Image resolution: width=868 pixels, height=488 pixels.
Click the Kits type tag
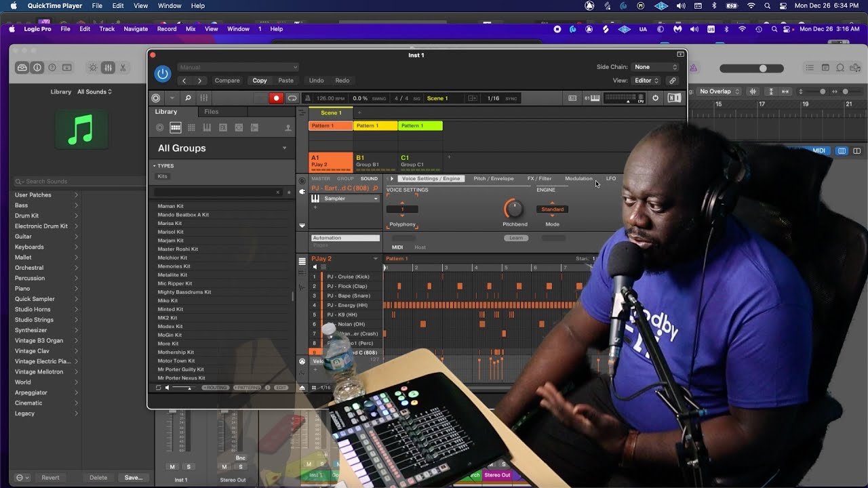click(163, 176)
